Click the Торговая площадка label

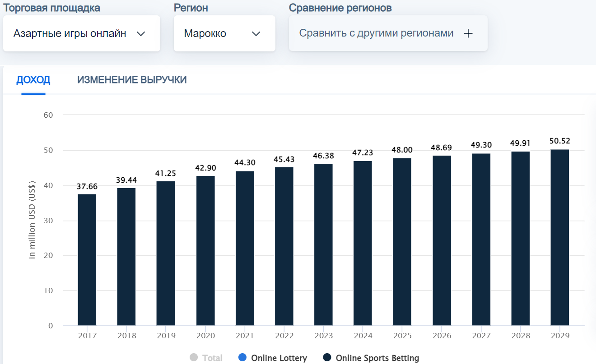52,8
